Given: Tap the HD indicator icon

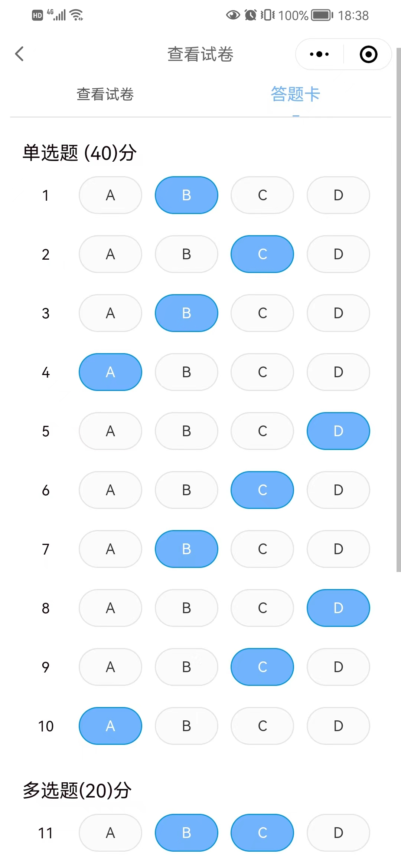Looking at the screenshot, I should click(x=38, y=16).
